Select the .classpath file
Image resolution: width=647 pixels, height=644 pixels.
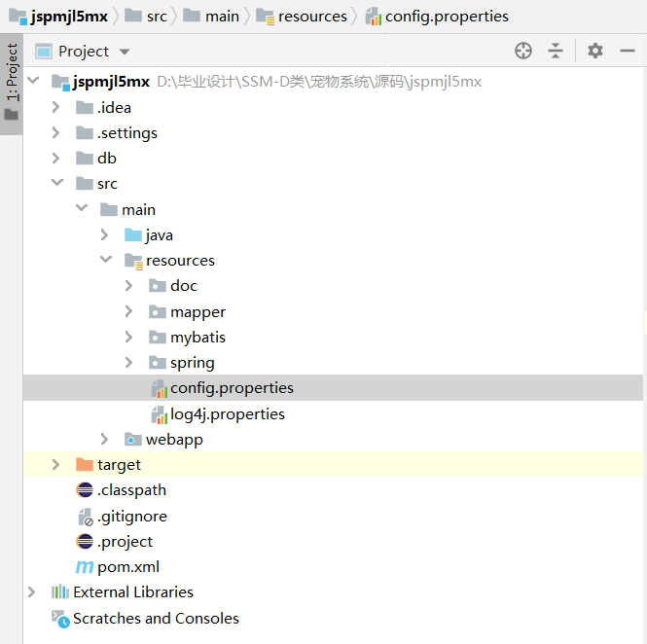[x=131, y=490]
